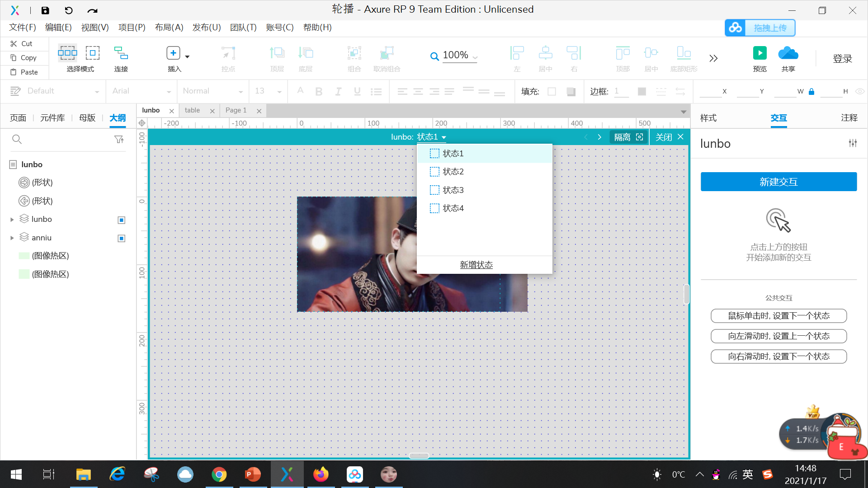
Task: Click the Share cloud icon
Action: click(x=788, y=53)
